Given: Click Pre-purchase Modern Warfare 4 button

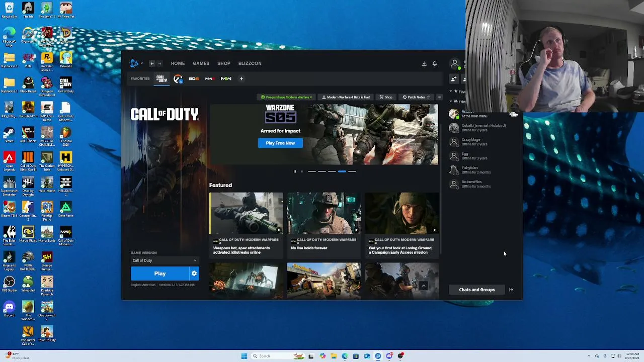Looking at the screenshot, I should tap(286, 97).
